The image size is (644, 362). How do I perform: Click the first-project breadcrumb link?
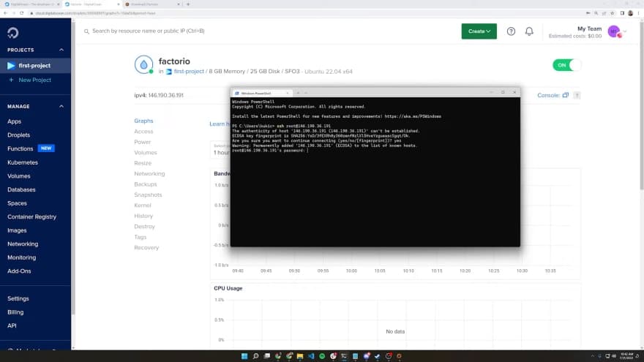click(x=189, y=72)
